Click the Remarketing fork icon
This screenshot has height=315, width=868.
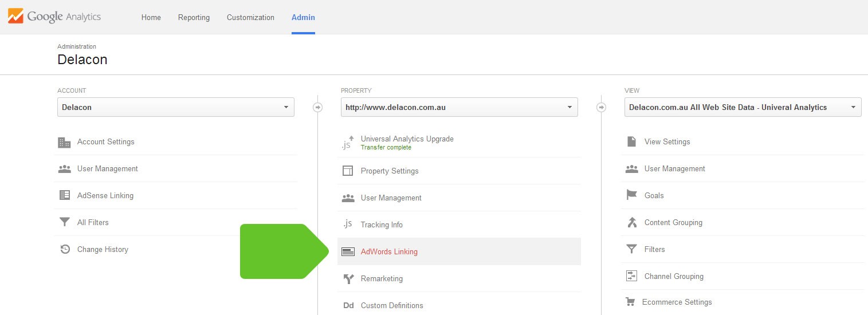click(x=348, y=279)
